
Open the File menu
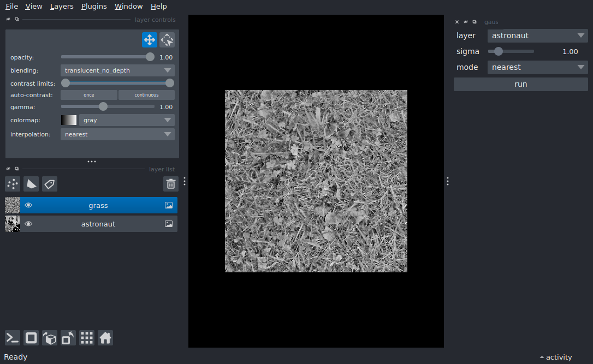(x=11, y=7)
